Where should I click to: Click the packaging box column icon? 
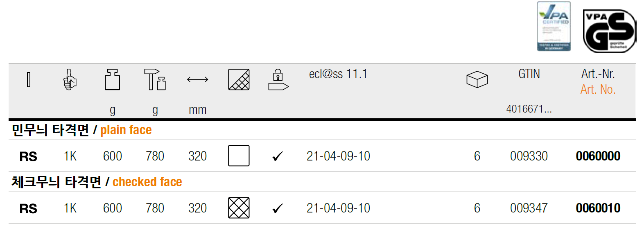(x=477, y=79)
